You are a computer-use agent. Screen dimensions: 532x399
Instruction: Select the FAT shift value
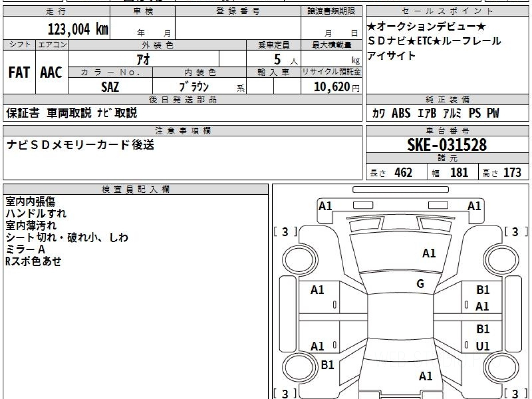pyautogui.click(x=19, y=72)
